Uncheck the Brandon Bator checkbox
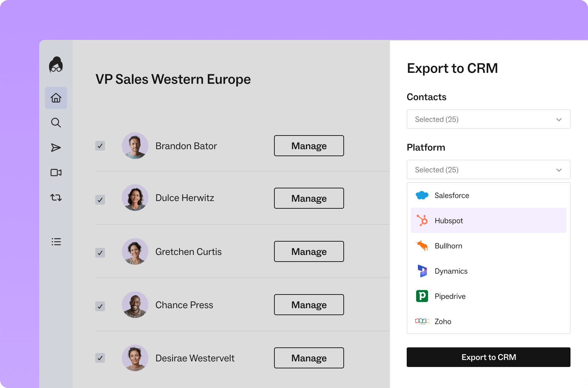The height and width of the screenshot is (388, 588). (x=100, y=146)
